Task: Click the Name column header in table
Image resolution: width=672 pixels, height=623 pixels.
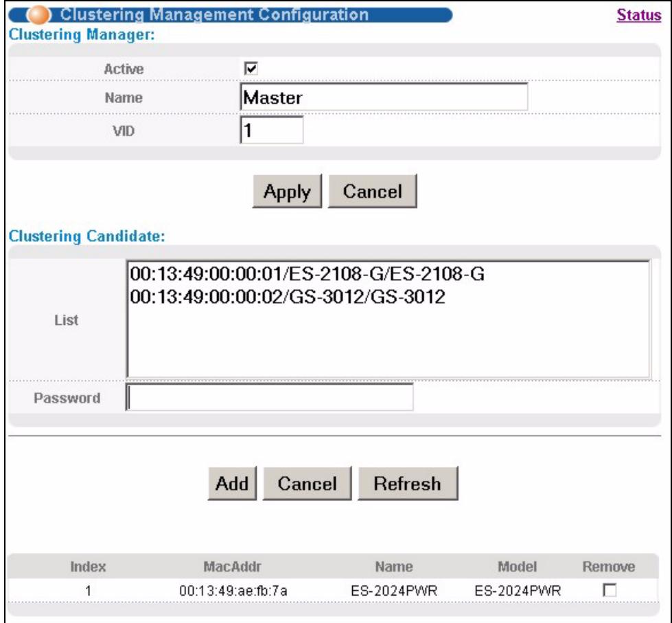Action: pos(394,567)
